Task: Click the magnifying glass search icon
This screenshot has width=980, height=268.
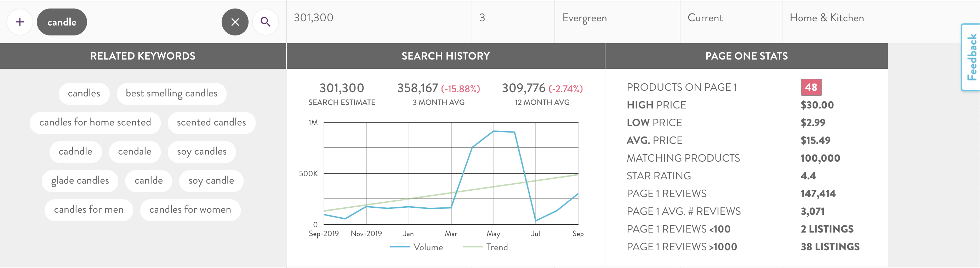Action: (x=266, y=22)
